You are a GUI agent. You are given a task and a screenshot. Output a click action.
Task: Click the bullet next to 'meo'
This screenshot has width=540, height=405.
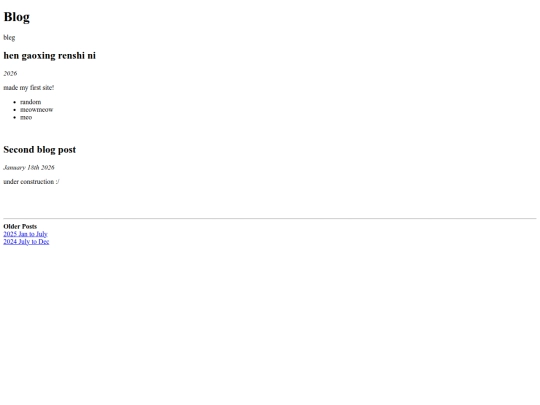14,117
